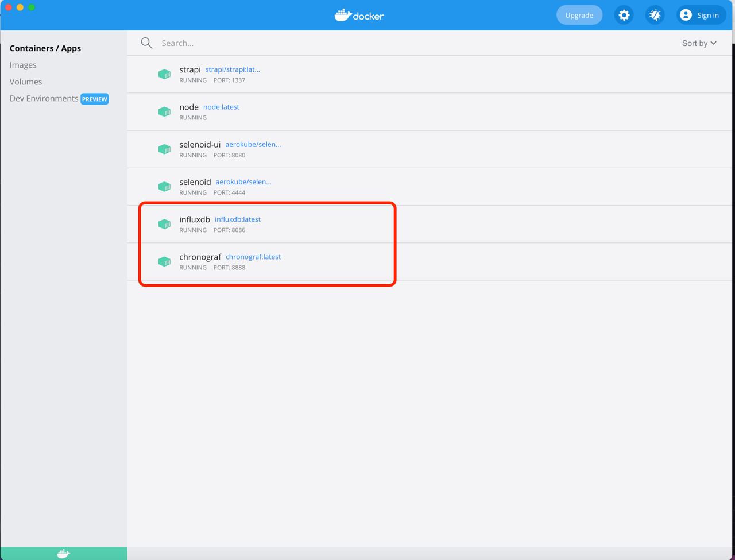Click the strapi container icon

point(165,74)
